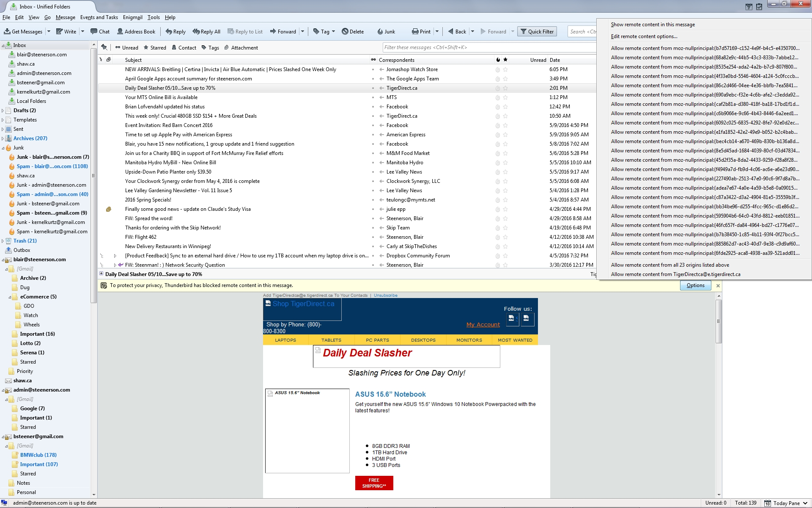Open the Print dropdown arrow
The image size is (812, 508).
pos(437,31)
